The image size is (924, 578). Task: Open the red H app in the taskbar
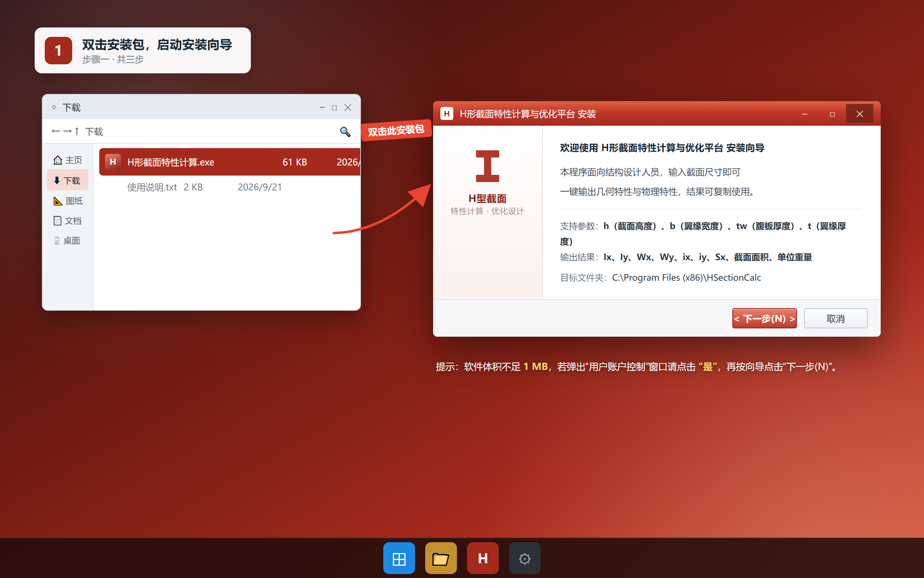pos(483,558)
